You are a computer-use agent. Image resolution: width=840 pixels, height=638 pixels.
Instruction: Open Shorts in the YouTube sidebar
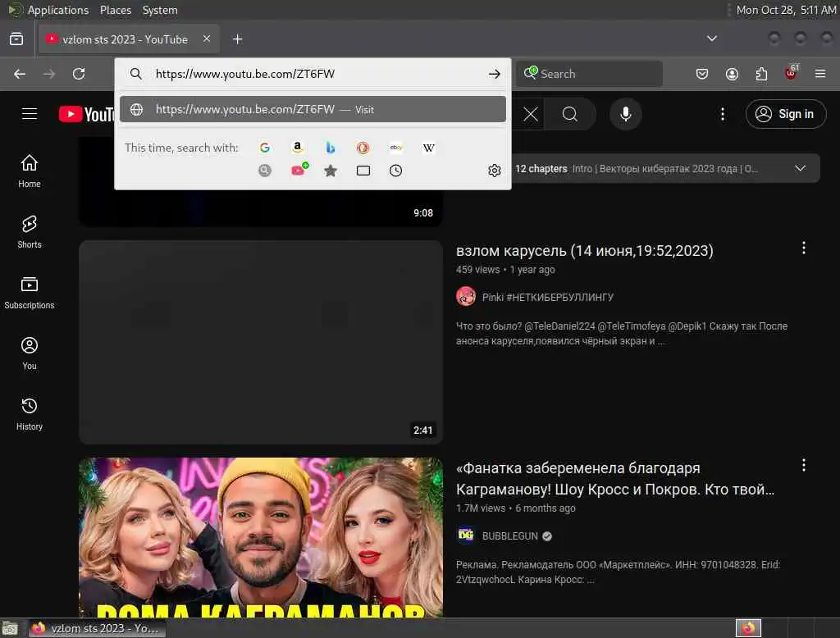click(30, 232)
